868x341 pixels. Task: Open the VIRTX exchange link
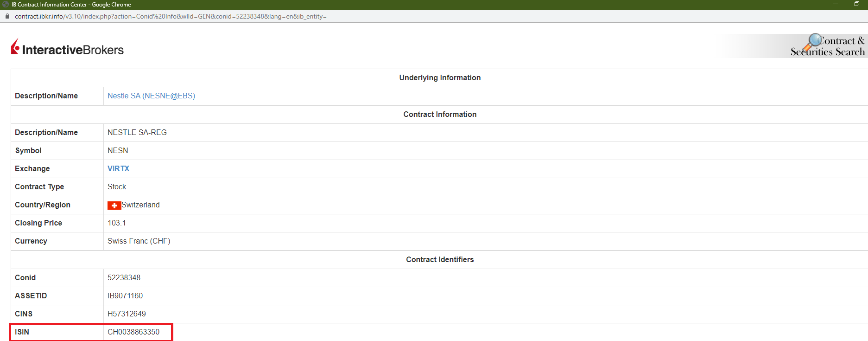pos(118,168)
